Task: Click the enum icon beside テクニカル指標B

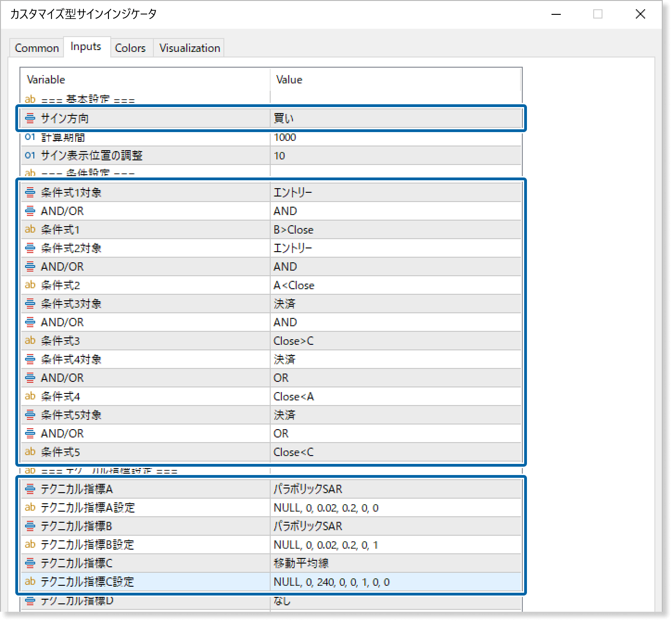Action: [x=30, y=526]
